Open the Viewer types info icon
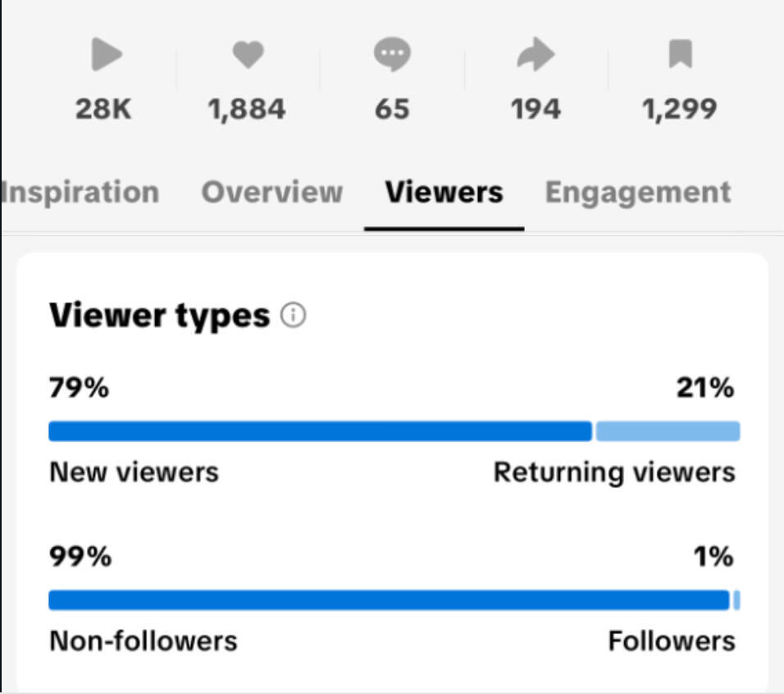 [x=293, y=316]
